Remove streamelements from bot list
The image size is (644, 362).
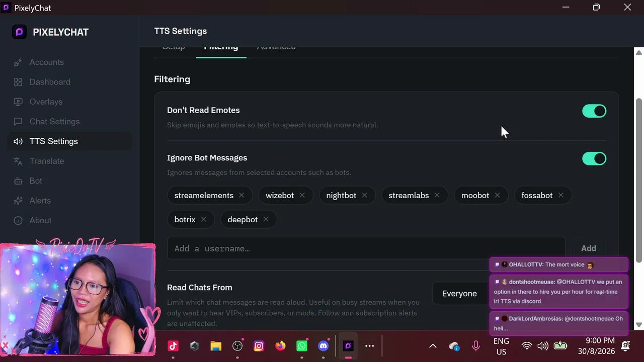242,195
